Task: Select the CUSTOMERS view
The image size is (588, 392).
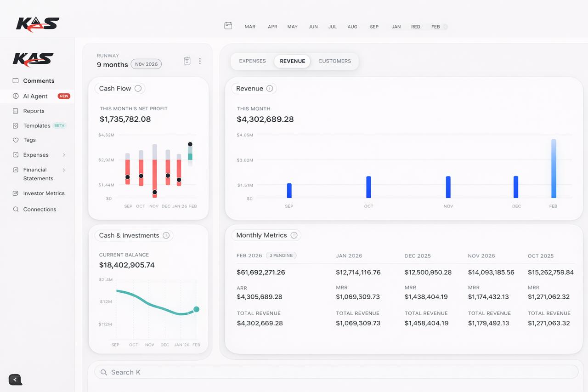Action: coord(334,61)
